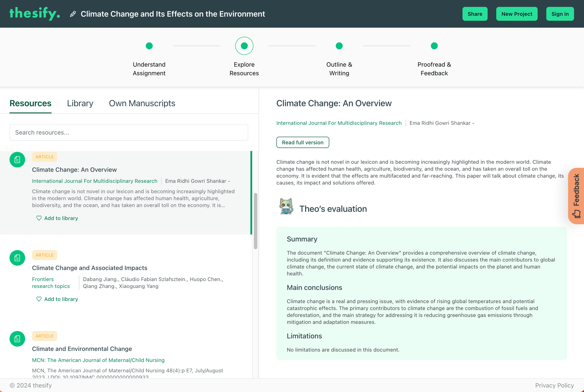Click the heart icon under Climate Change: An Overview
The width and height of the screenshot is (584, 392).
click(39, 218)
